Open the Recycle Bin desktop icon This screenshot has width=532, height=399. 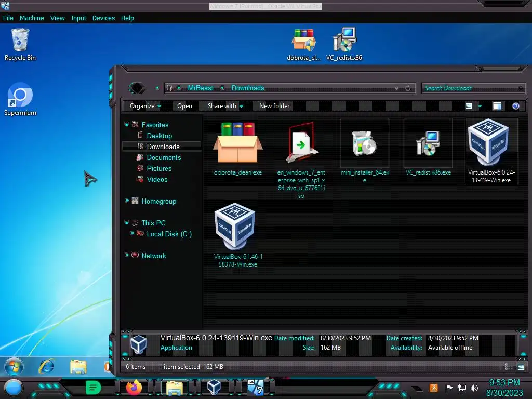point(20,44)
